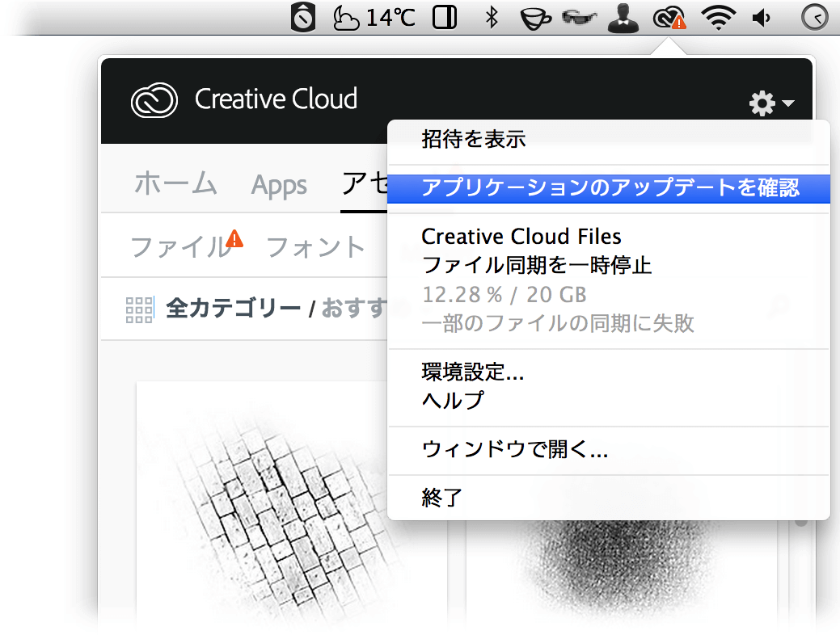Click the split-panel sidebar menu bar icon
840x635 pixels.
445,18
